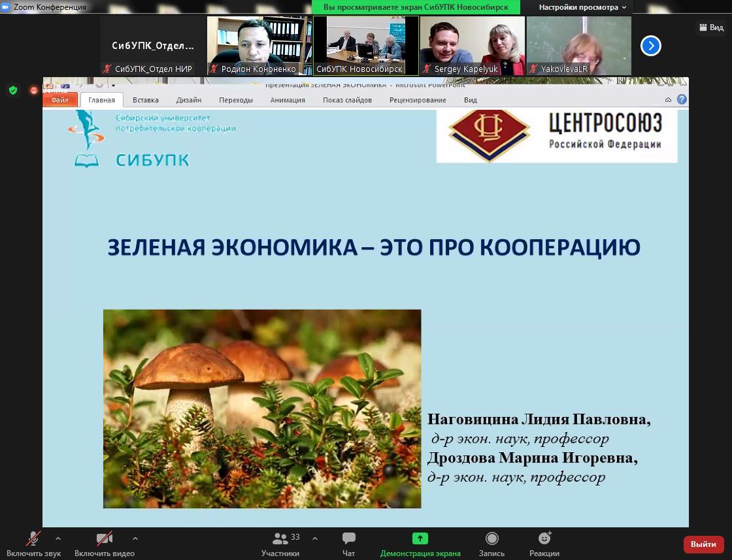
Task: Leave meeting with Выйти button
Action: coord(703,544)
